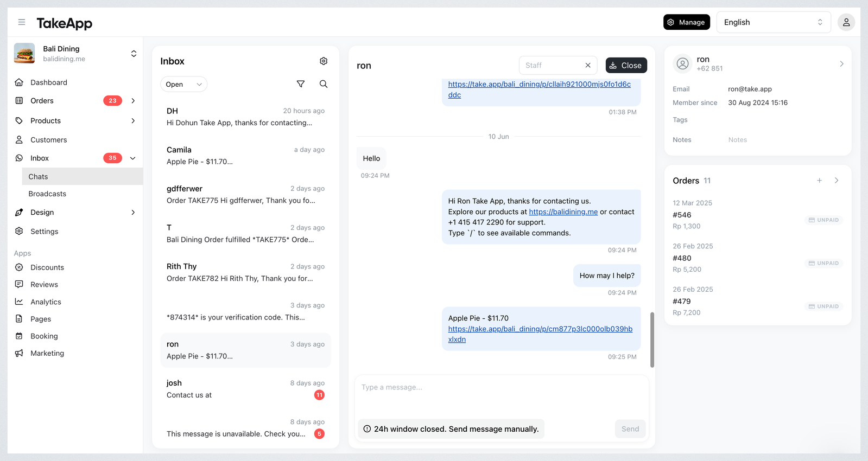The height and width of the screenshot is (461, 868).
Task: Click the inbox search magnifier icon
Action: [324, 84]
